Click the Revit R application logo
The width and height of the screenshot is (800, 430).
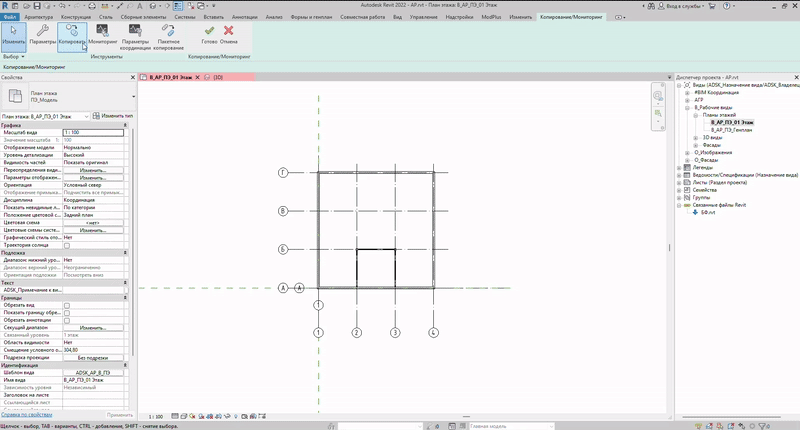point(5,6)
